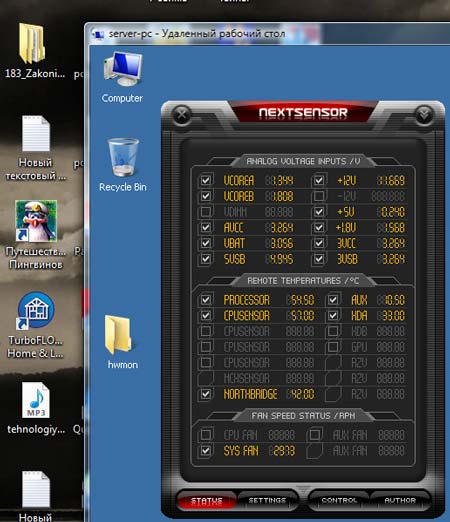
Task: Enable the -12V voltage checkbox
Action: click(319, 196)
